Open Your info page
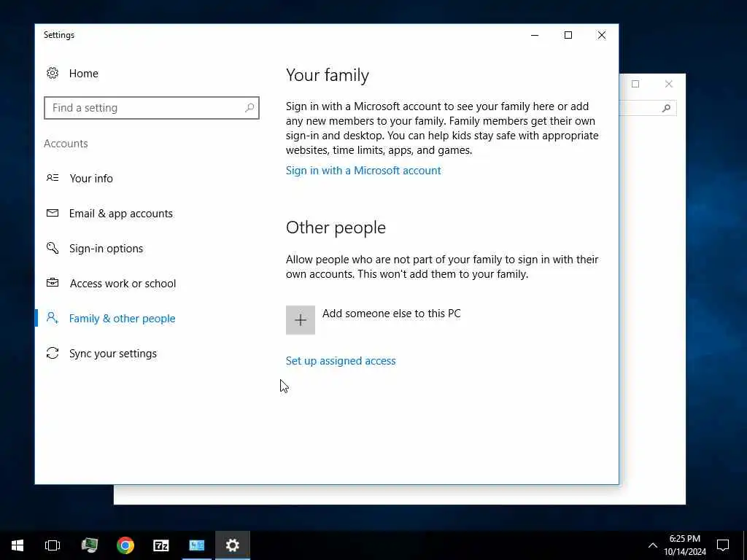This screenshot has height=560, width=747. [x=91, y=178]
